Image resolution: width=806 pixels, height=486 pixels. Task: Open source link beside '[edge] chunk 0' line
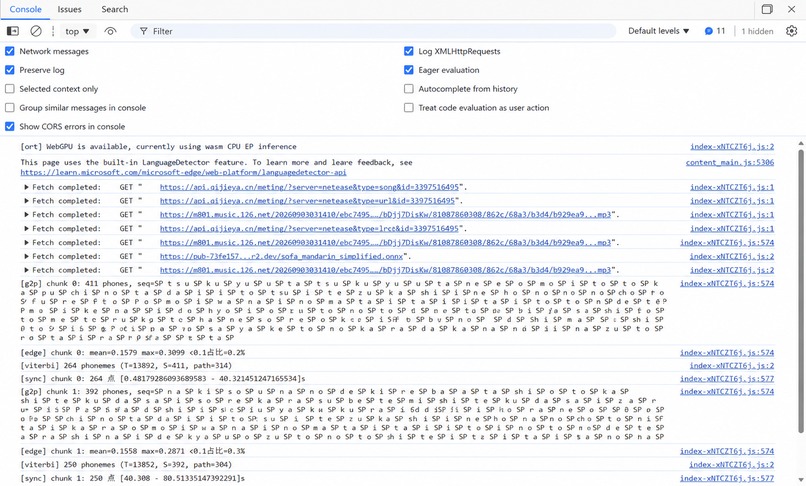pos(727,353)
